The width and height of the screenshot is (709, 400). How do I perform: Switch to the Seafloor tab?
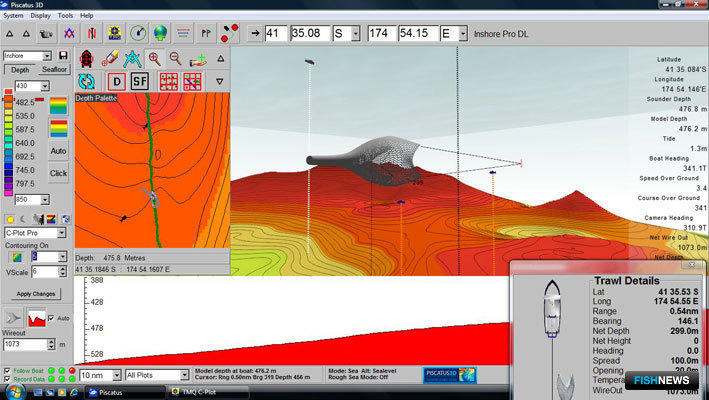[54, 70]
